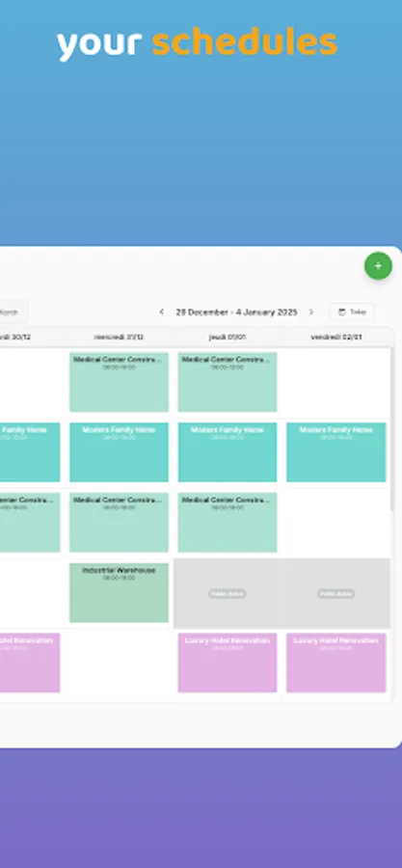Click the public holiday badge on jeudi 01/01

(228, 593)
